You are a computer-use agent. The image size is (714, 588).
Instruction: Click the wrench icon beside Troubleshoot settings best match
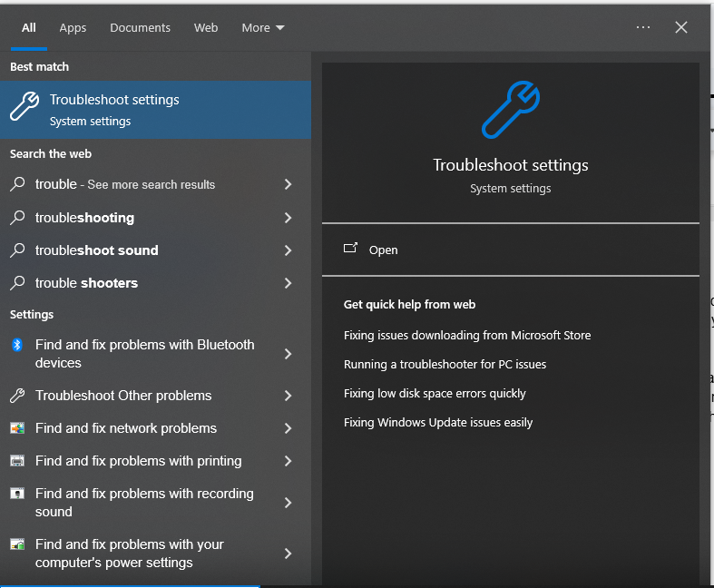[x=24, y=106]
